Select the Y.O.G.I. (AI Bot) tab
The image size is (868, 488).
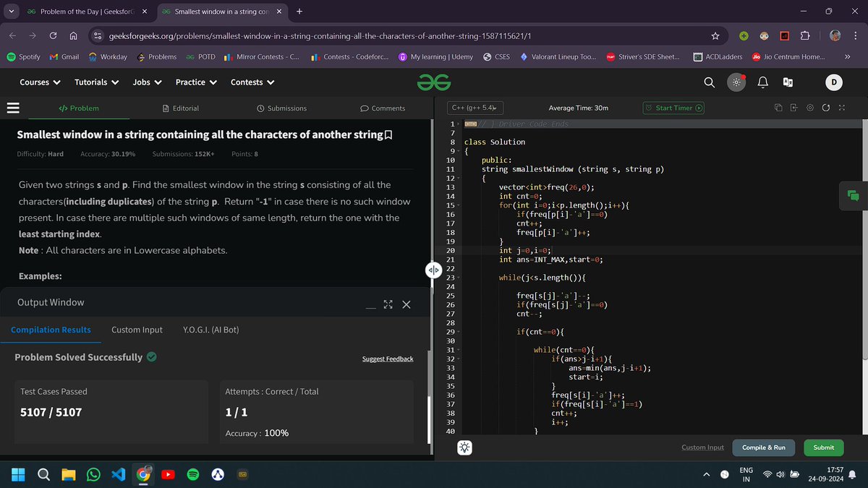pos(211,330)
